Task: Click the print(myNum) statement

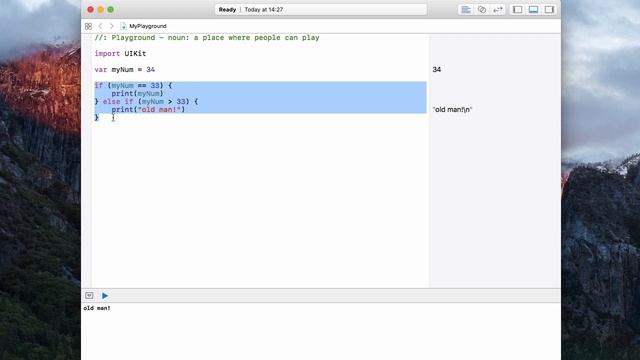Action: pyautogui.click(x=137, y=93)
